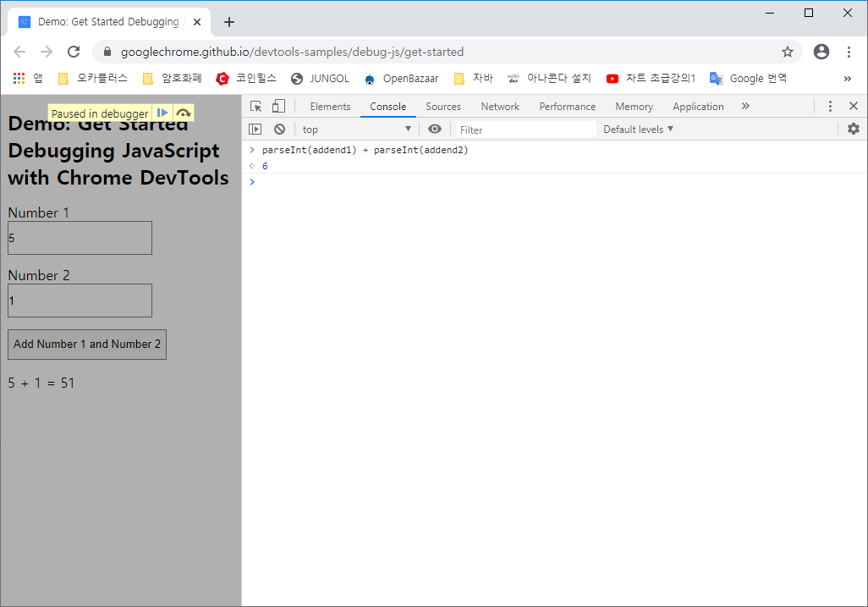Show more DevTools tabs chevron
This screenshot has width=868, height=607.
(745, 106)
